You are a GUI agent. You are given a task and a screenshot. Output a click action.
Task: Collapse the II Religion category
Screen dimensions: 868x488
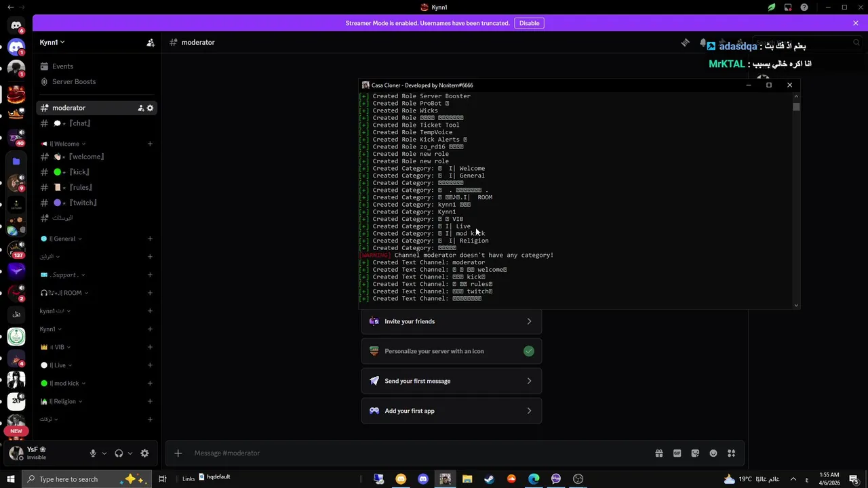click(62, 401)
